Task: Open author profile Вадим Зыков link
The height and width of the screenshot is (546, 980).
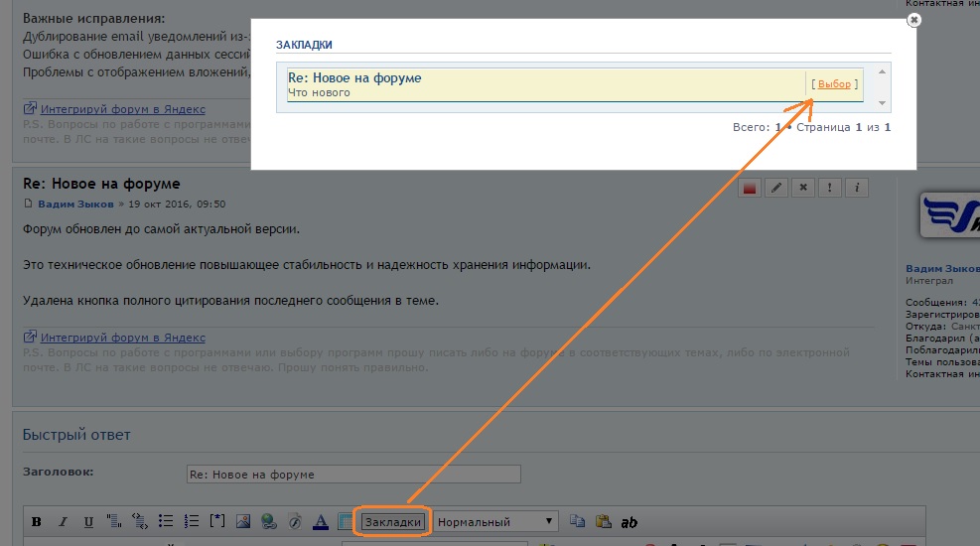Action: coord(75,205)
